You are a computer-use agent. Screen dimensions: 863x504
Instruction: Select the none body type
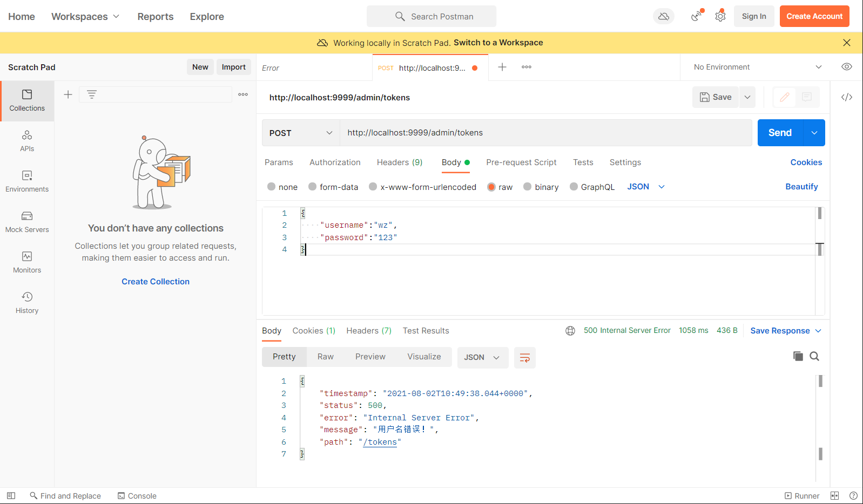tap(282, 187)
